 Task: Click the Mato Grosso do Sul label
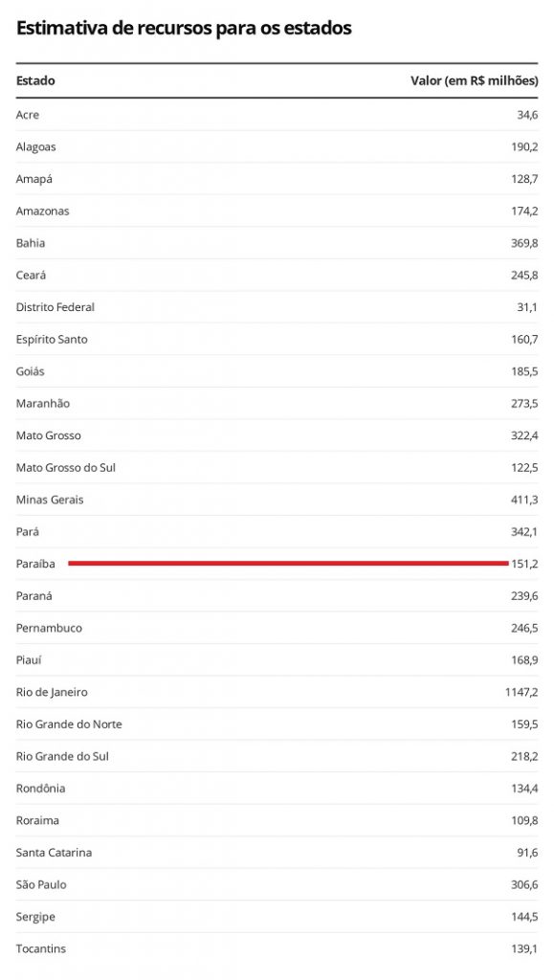[66, 467]
